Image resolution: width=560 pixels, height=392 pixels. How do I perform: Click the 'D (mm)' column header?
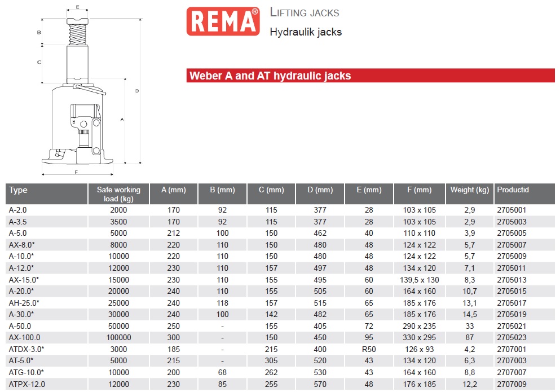pyautogui.click(x=320, y=190)
